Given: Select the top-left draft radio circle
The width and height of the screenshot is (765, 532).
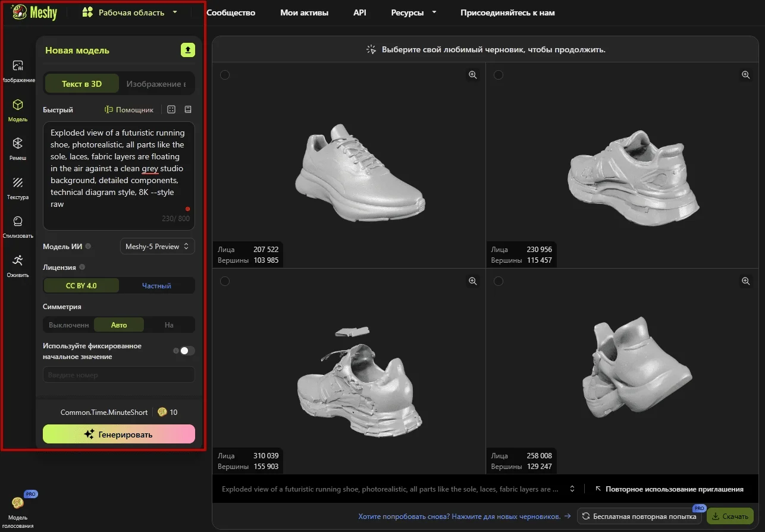Looking at the screenshot, I should click(225, 75).
